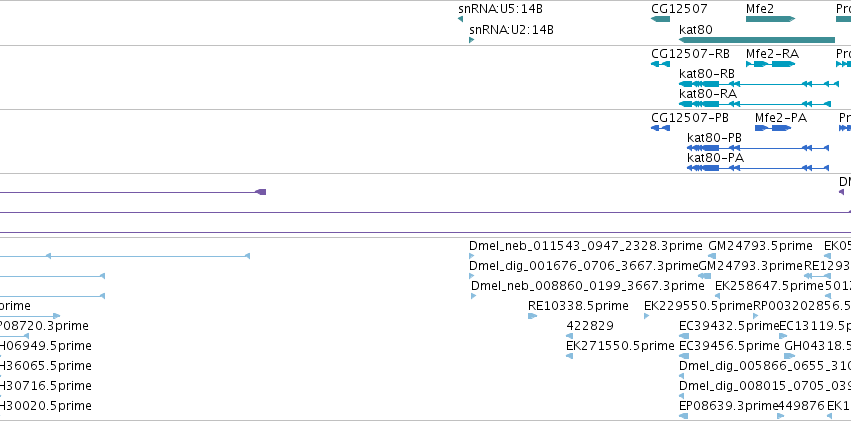Select the CG12507-PB CDS glyph
The image size is (851, 421).
(x=661, y=128)
